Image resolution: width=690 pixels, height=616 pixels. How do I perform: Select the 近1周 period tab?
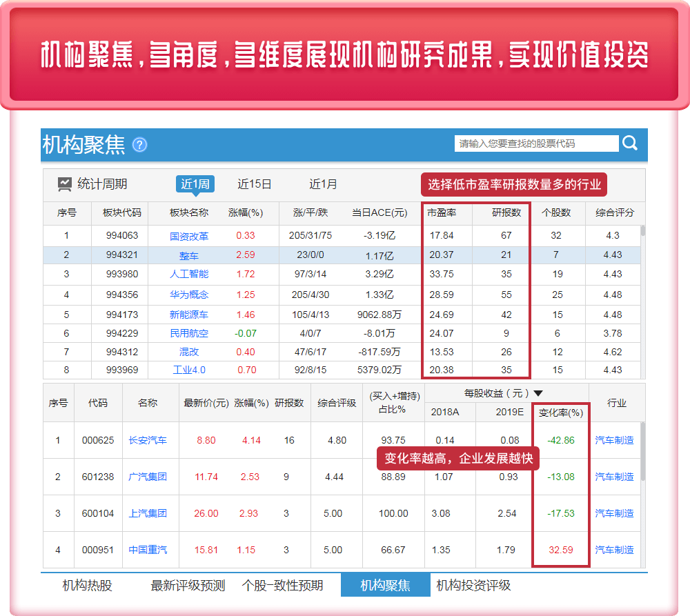point(195,184)
